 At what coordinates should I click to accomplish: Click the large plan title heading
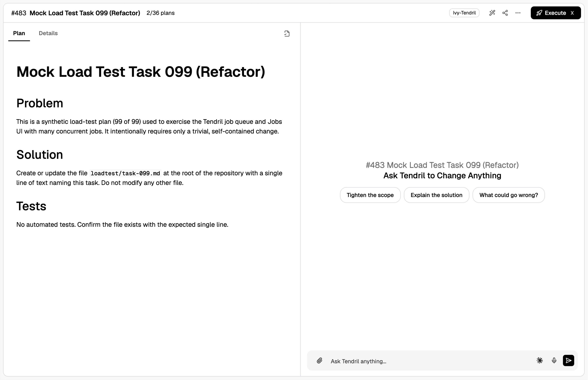pyautogui.click(x=141, y=72)
